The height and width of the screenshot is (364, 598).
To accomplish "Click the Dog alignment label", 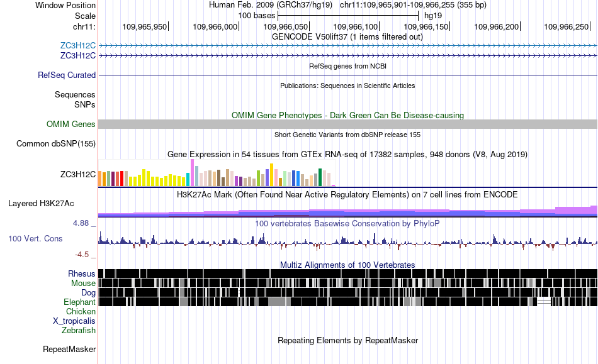I will (x=88, y=292).
